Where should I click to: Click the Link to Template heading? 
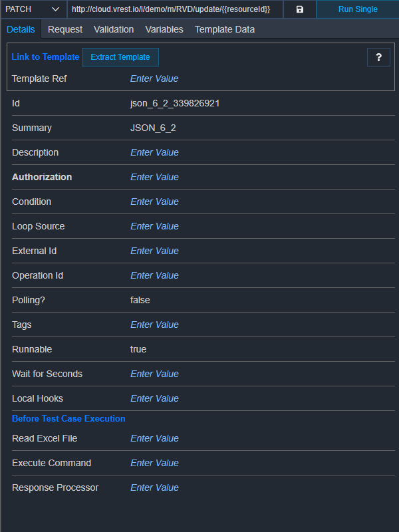(45, 57)
